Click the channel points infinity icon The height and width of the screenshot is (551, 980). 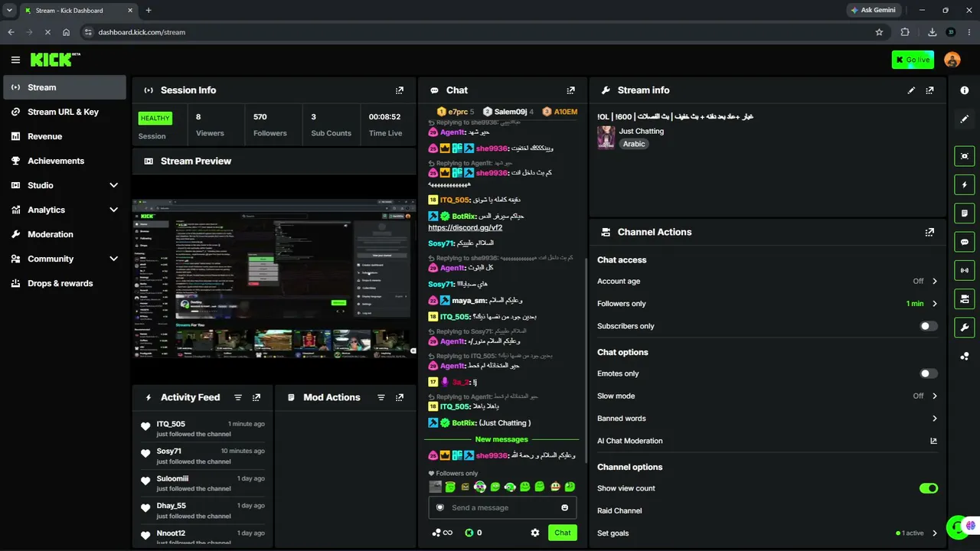[443, 533]
